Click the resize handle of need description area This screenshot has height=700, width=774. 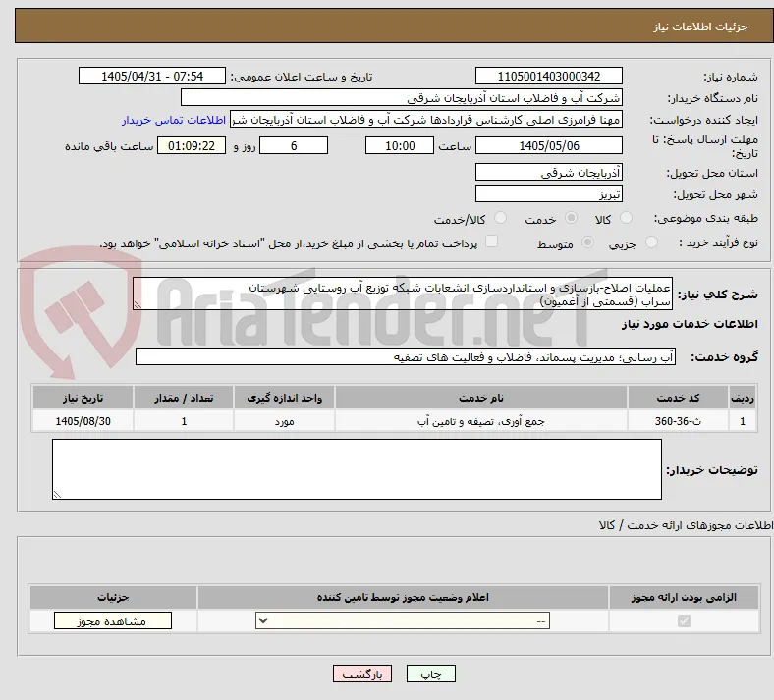(138, 305)
